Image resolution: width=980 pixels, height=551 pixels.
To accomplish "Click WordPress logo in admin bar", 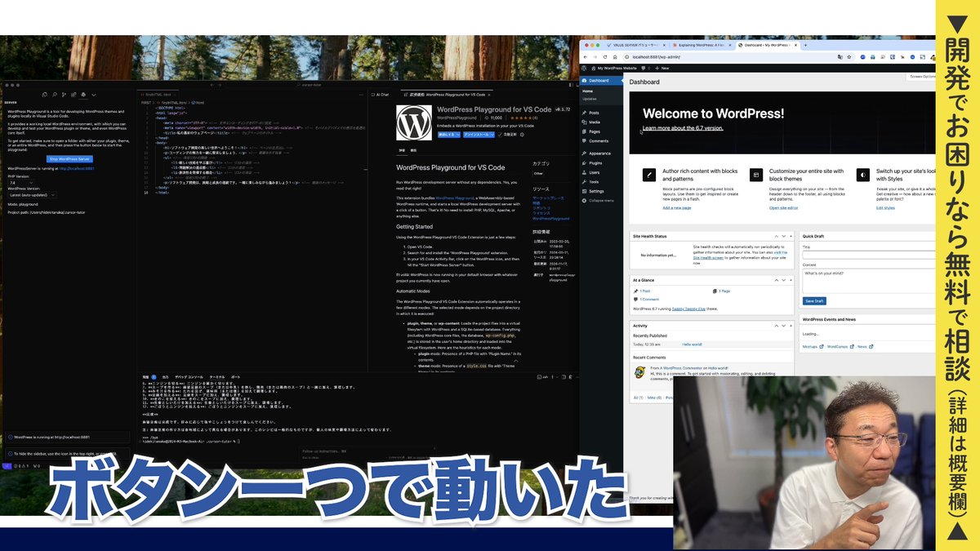I will [x=584, y=68].
